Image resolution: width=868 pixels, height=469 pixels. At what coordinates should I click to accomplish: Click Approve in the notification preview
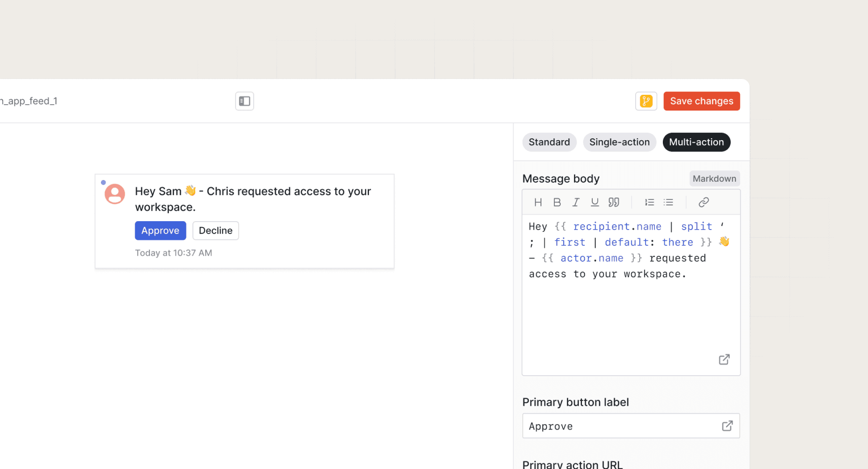160,231
